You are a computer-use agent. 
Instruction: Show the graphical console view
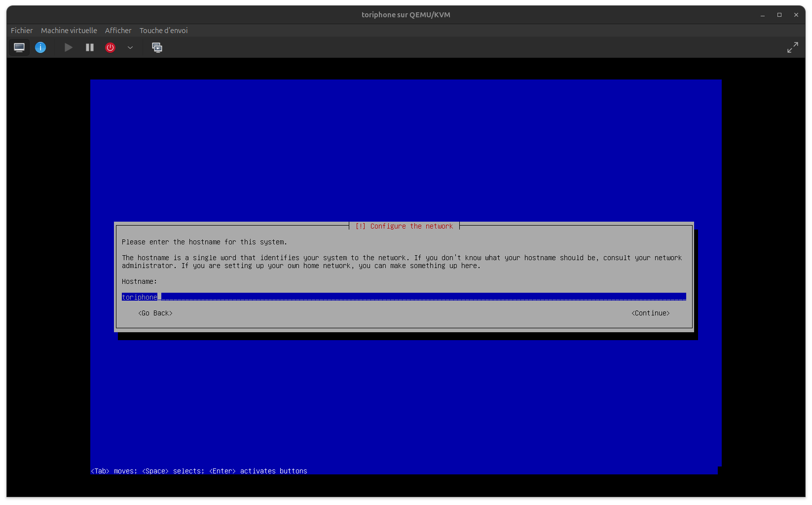19,47
